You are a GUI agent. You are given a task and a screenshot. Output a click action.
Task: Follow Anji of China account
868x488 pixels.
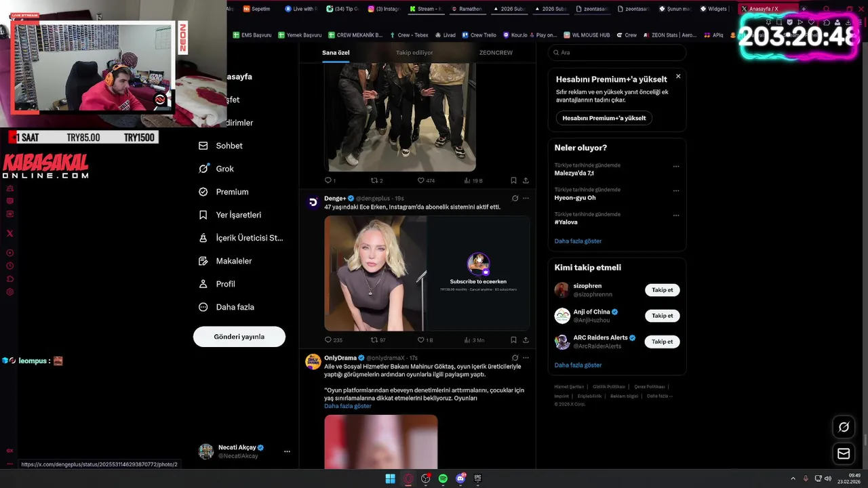point(662,316)
